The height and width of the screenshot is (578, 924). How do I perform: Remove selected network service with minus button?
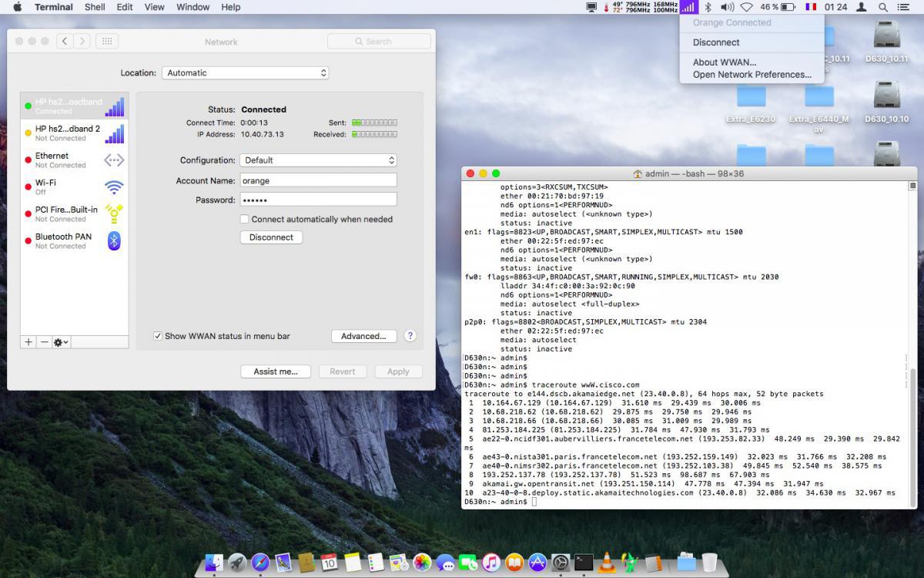click(x=44, y=341)
